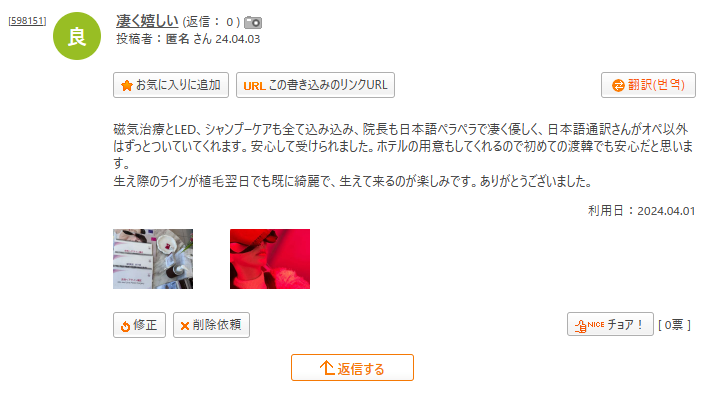The image size is (713, 401).
Task: Click the NICE thumbs-up hand icon
Action: [581, 326]
